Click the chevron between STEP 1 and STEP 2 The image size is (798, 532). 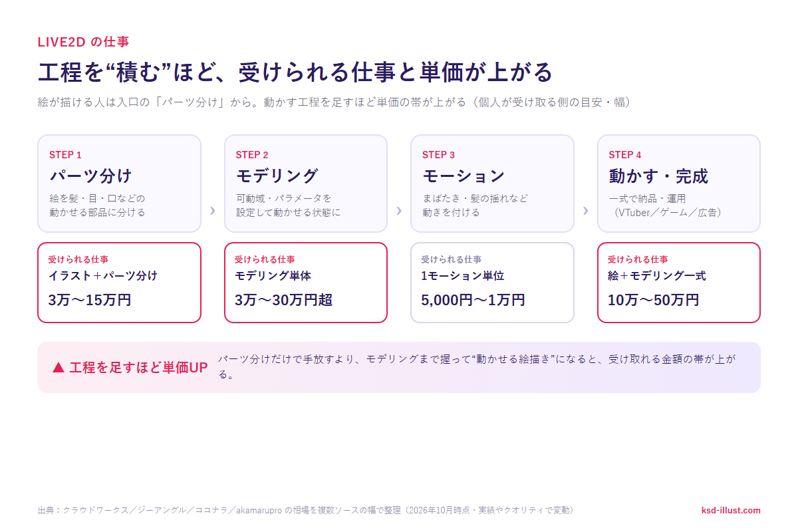[213, 210]
